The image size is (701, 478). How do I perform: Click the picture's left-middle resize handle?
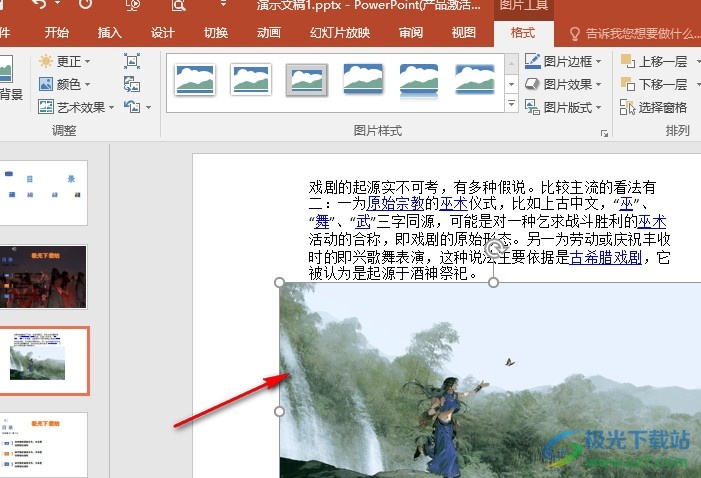tap(279, 411)
